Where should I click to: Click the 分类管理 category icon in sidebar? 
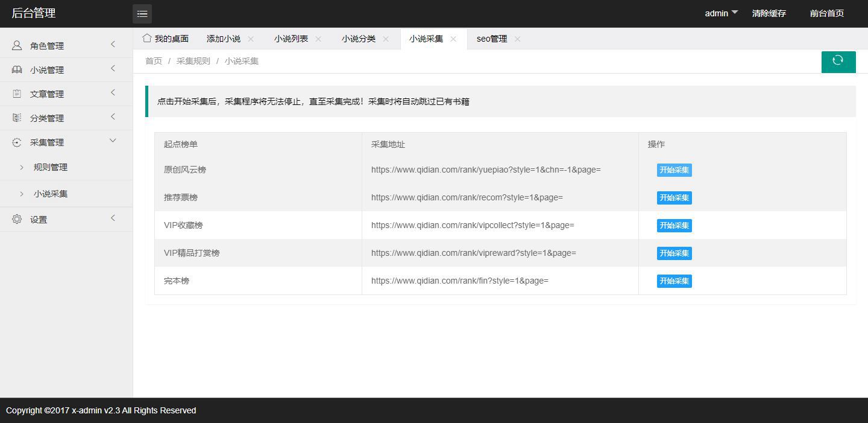pyautogui.click(x=16, y=118)
